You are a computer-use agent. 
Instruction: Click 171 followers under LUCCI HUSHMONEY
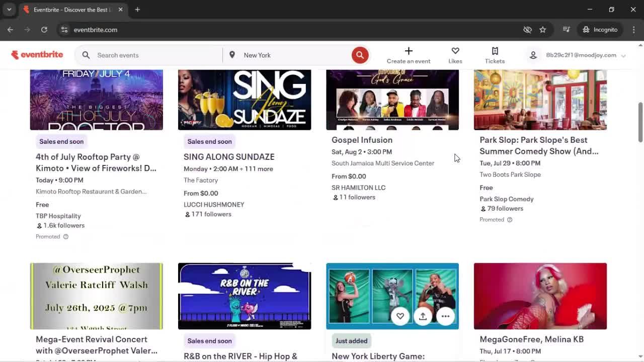tap(208, 214)
